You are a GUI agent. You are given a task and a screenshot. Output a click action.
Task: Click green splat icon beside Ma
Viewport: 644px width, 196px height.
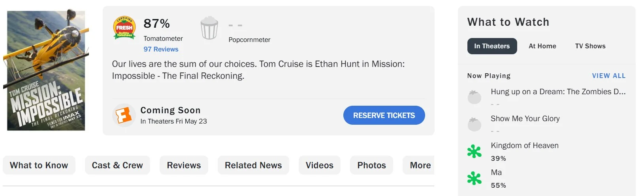coord(475,178)
